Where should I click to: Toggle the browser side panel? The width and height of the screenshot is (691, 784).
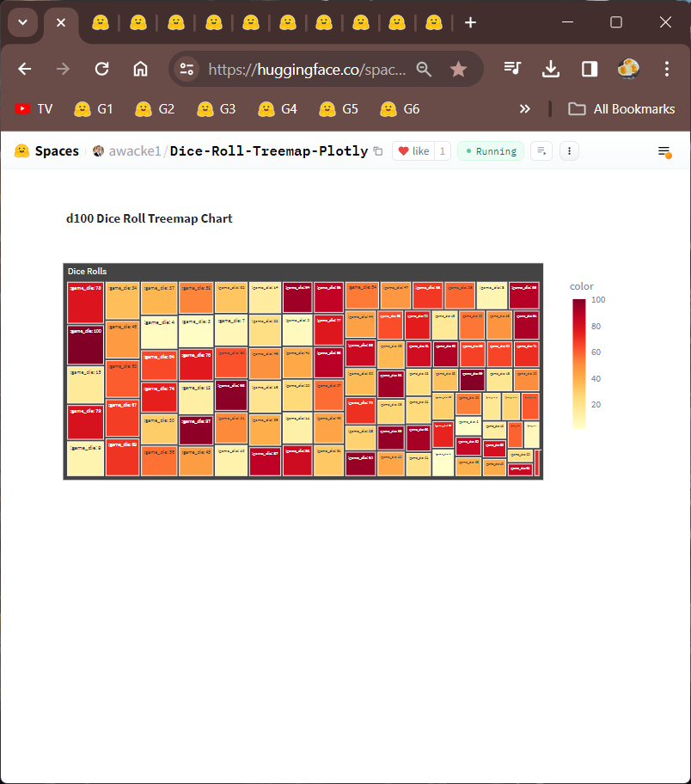coord(590,70)
